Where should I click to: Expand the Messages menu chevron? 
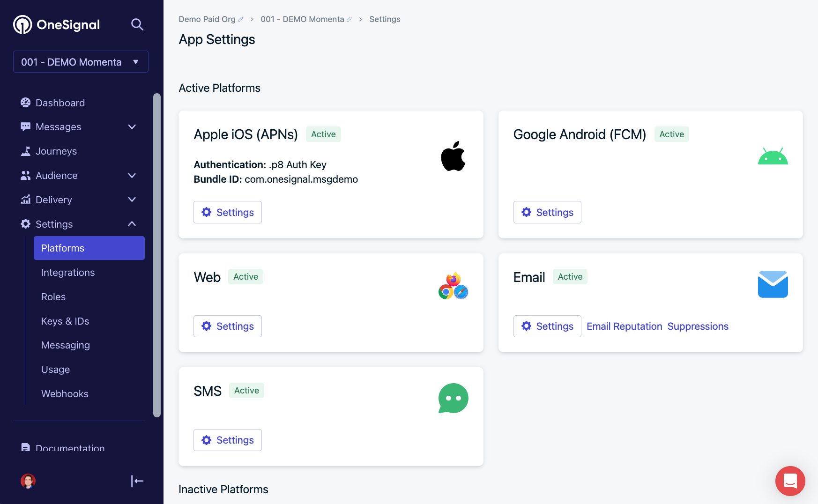pyautogui.click(x=132, y=127)
